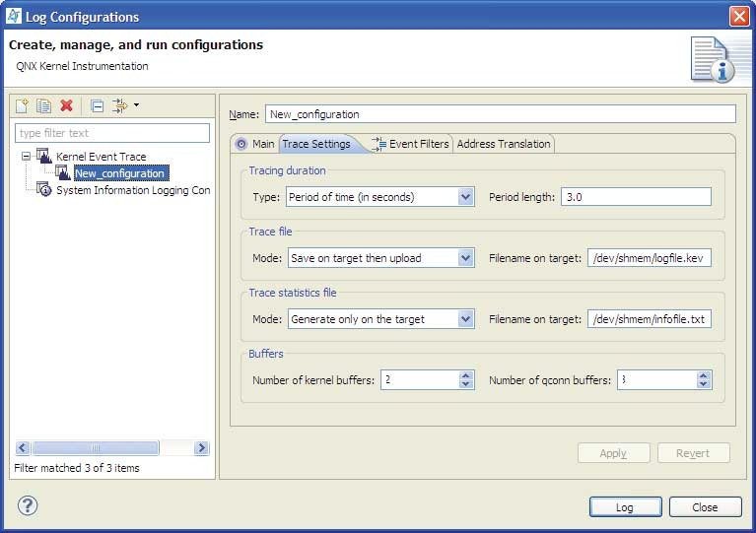Click the red delete configuration icon

pos(66,105)
